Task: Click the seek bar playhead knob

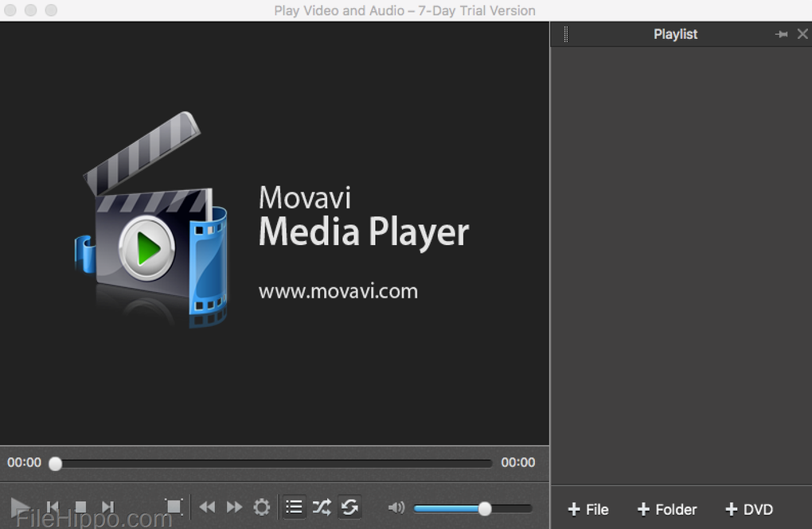Action: click(x=55, y=463)
